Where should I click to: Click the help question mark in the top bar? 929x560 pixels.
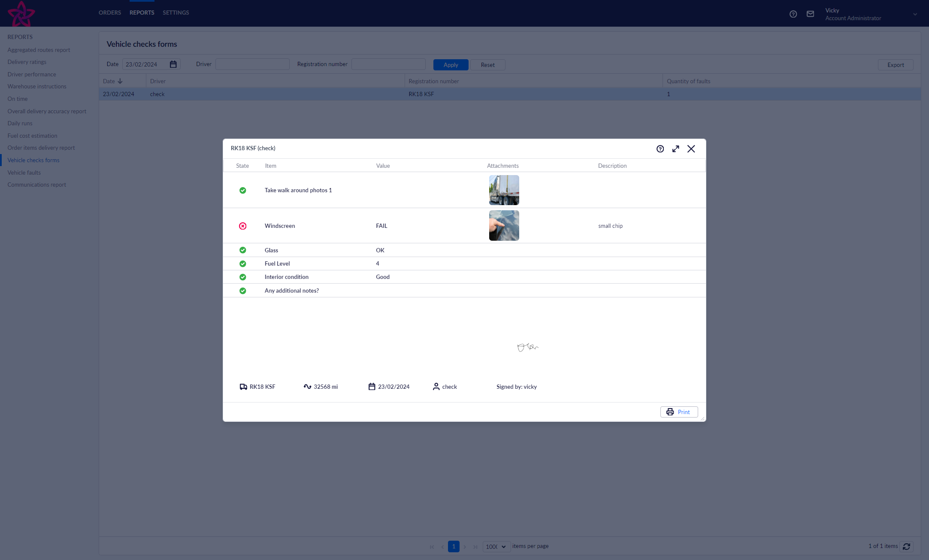click(793, 14)
